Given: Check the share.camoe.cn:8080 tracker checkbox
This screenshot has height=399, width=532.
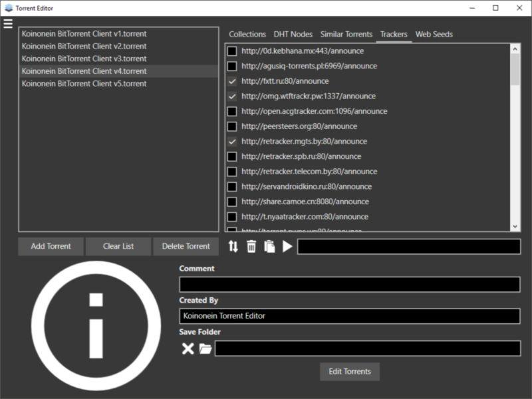Looking at the screenshot, I should click(232, 201).
